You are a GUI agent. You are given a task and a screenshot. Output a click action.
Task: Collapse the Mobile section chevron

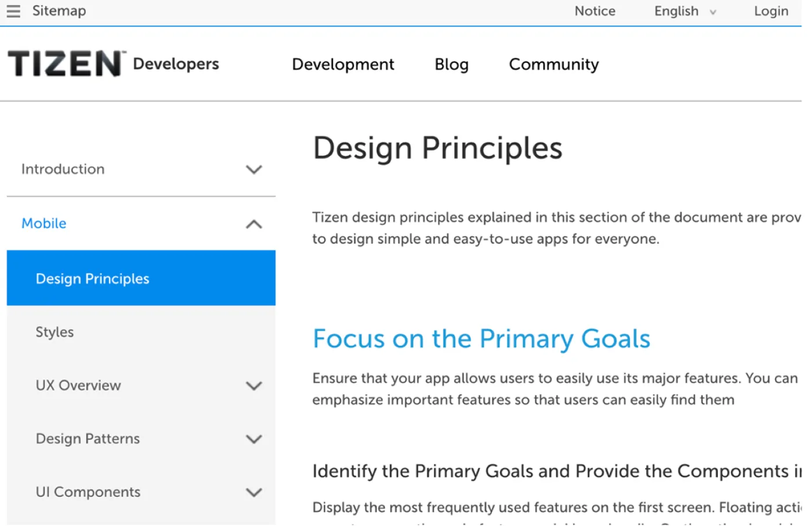pyautogui.click(x=254, y=224)
